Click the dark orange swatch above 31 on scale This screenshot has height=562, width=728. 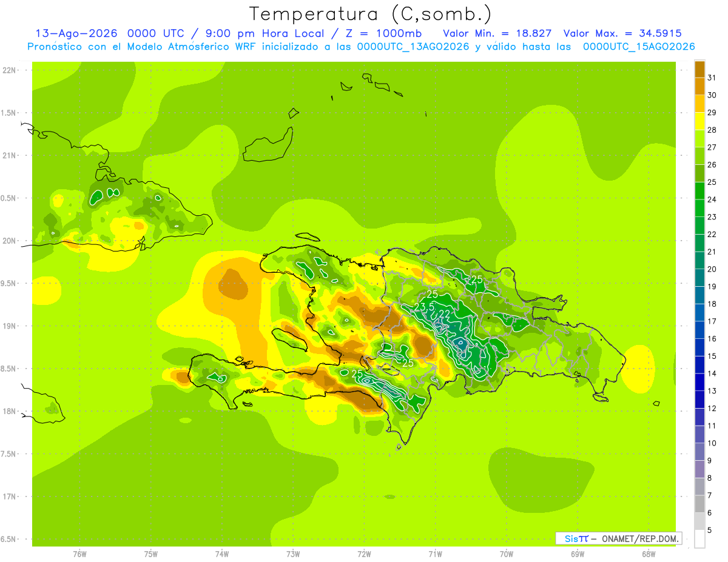[699, 69]
